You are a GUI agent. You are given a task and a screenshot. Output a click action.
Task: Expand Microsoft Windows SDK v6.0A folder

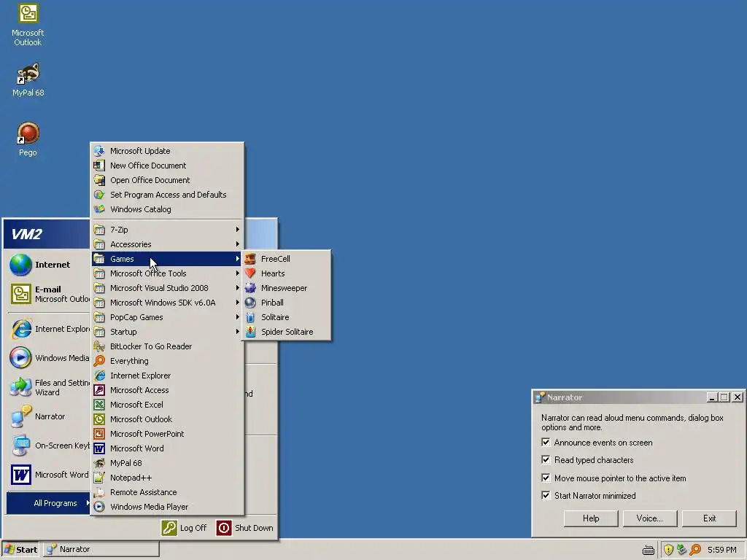click(x=167, y=303)
